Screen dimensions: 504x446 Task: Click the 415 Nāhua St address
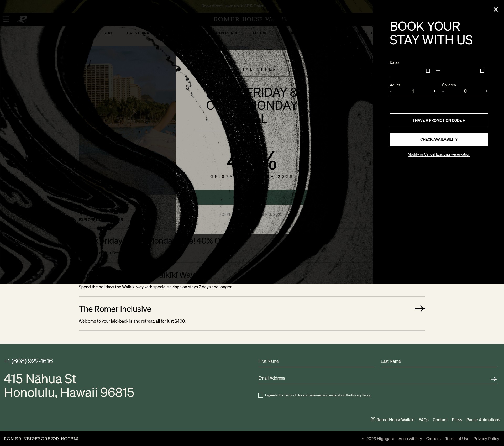click(69, 386)
